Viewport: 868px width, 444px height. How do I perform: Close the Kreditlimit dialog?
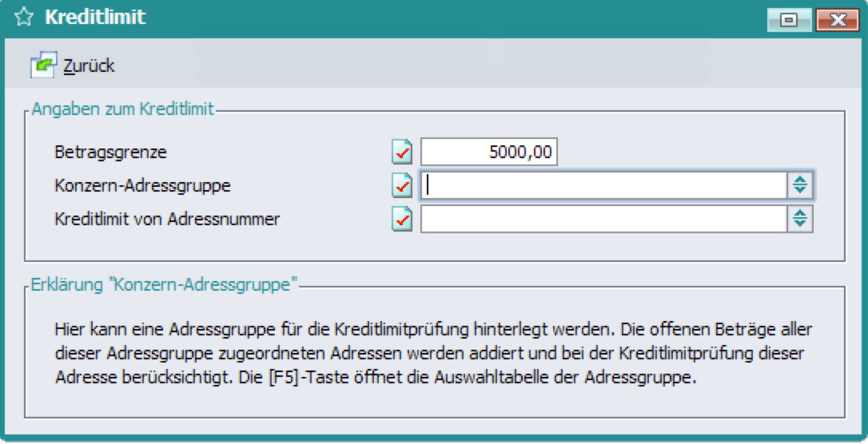[836, 20]
